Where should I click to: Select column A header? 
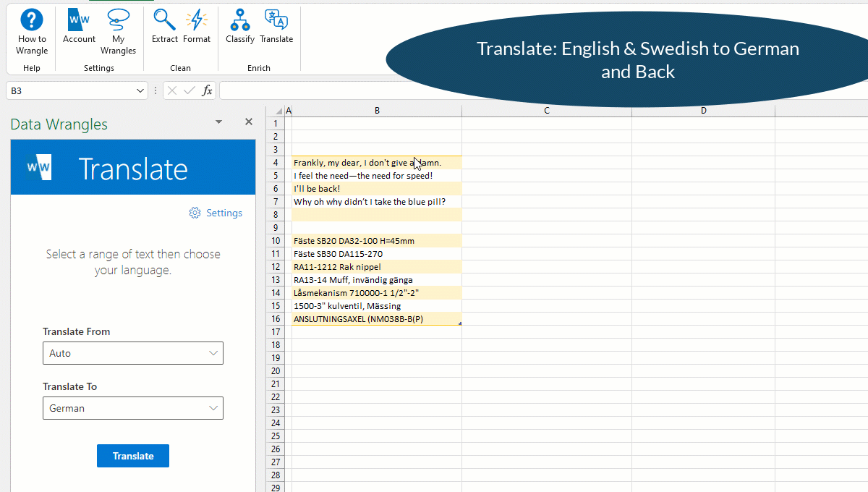(x=289, y=111)
